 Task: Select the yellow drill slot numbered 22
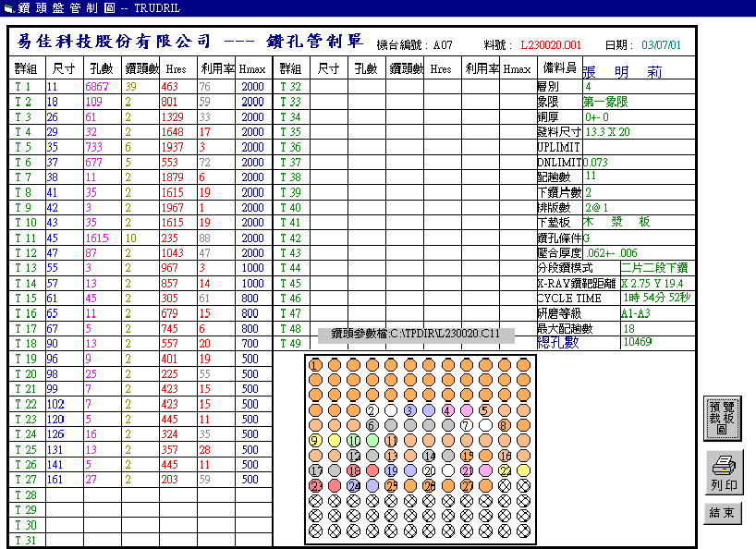tap(505, 470)
